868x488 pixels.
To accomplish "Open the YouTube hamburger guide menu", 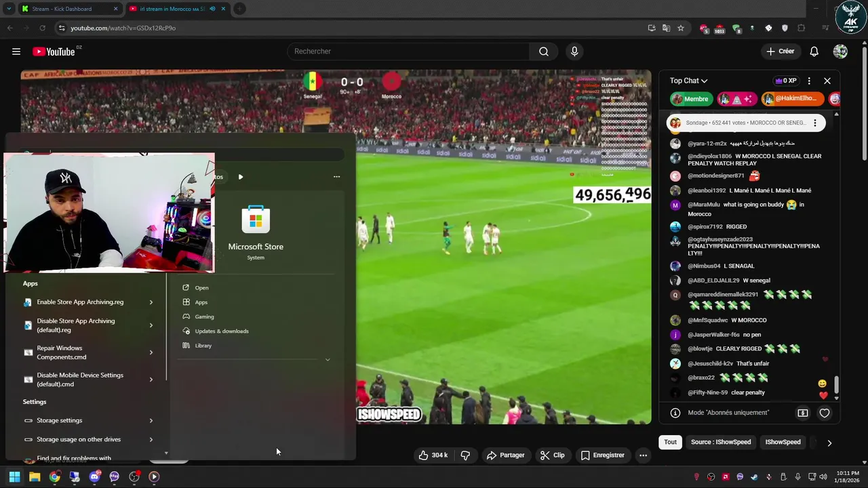I will click(16, 52).
